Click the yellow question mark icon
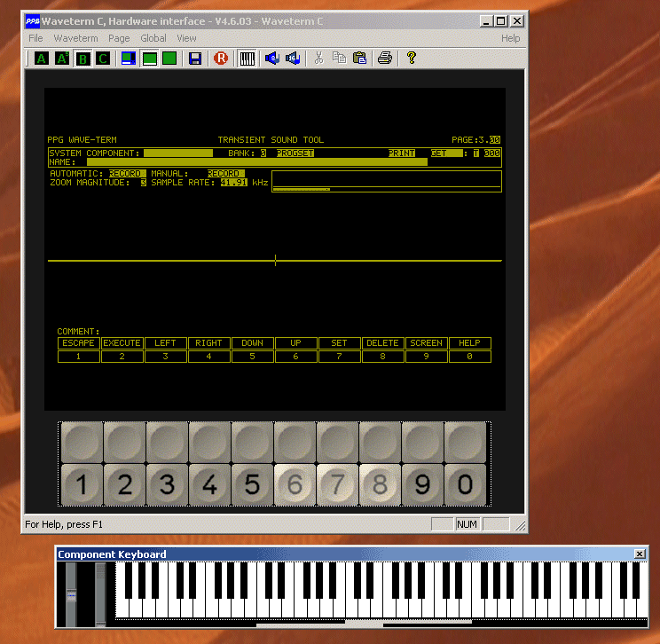The height and width of the screenshot is (644, 660). 412,58
